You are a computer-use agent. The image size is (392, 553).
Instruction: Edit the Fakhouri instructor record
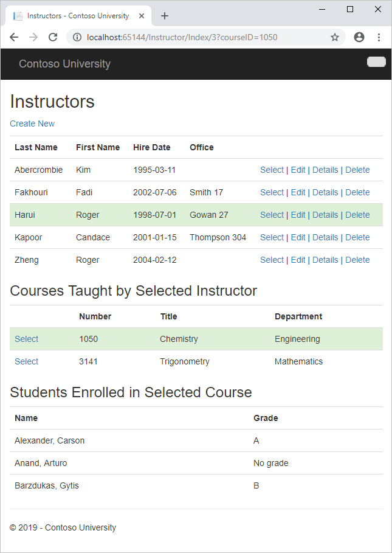[298, 192]
